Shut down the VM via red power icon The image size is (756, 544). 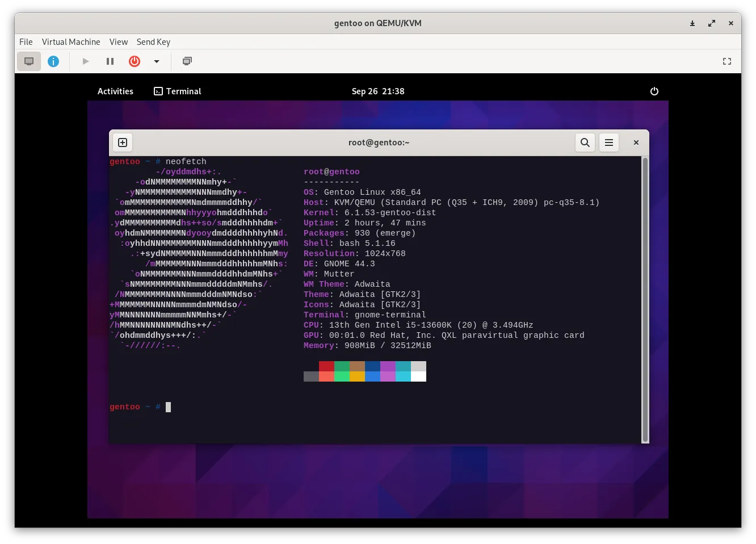(135, 61)
